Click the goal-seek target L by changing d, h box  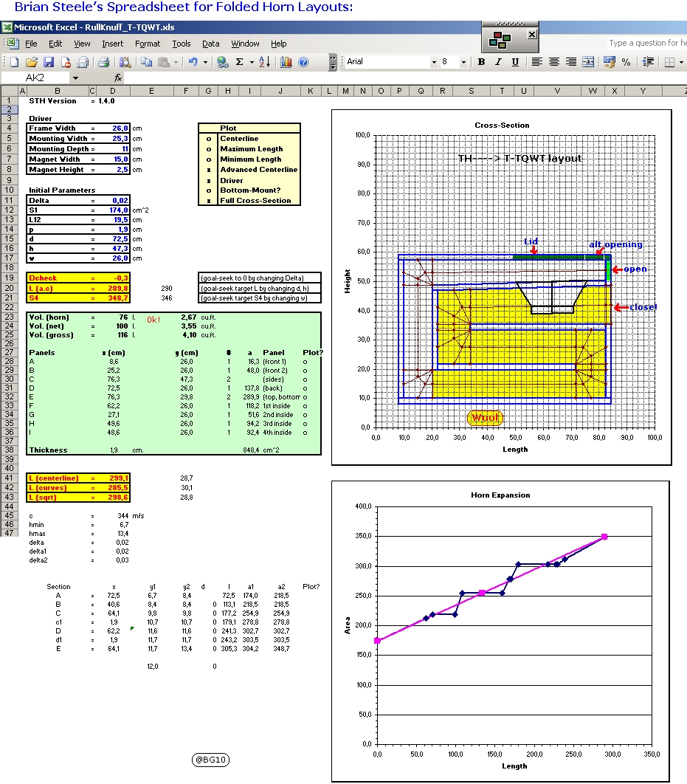(x=259, y=288)
